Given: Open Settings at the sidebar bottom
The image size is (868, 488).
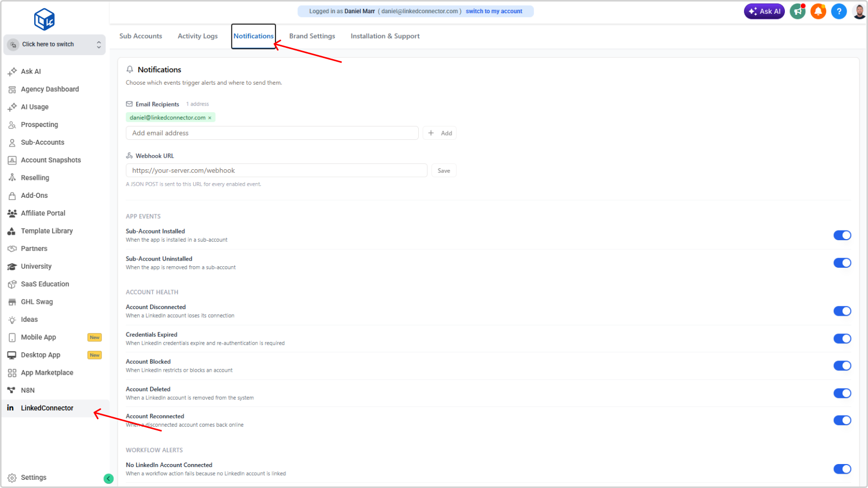Looking at the screenshot, I should tap(33, 478).
